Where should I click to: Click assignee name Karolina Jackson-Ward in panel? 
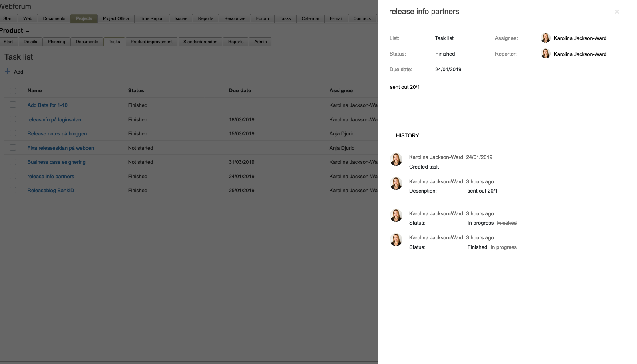580,38
